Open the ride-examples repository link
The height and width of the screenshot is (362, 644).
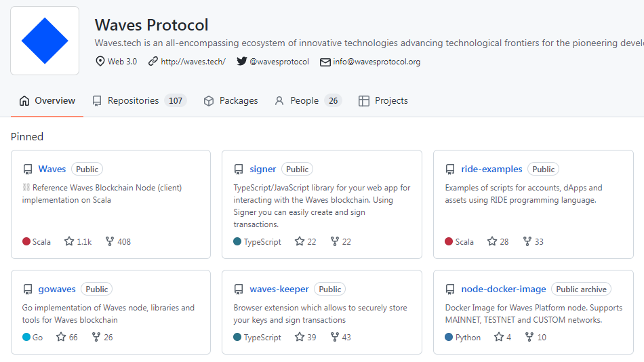(x=491, y=169)
